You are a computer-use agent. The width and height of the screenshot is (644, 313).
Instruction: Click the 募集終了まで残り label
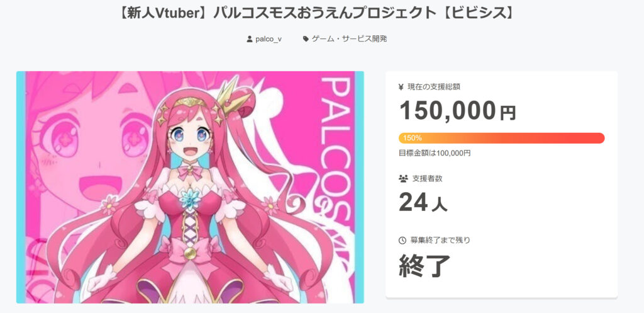click(440, 240)
